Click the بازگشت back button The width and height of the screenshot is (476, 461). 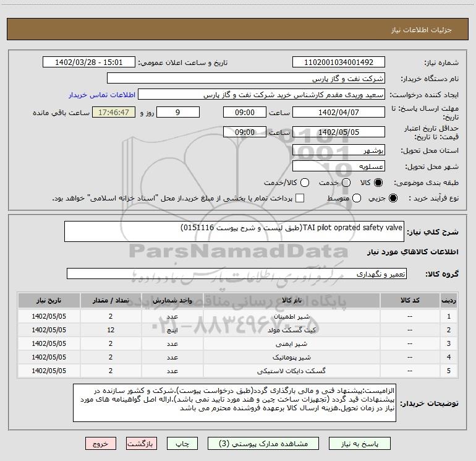(142, 444)
